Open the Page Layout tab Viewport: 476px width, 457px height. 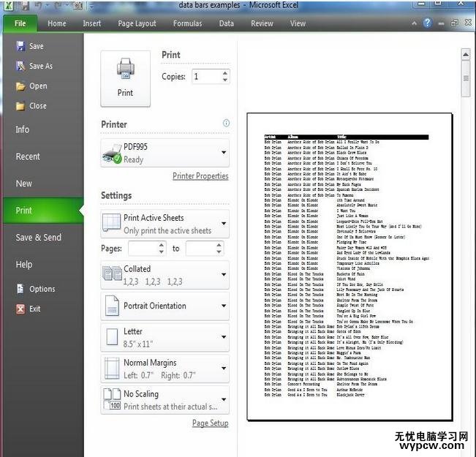(137, 23)
